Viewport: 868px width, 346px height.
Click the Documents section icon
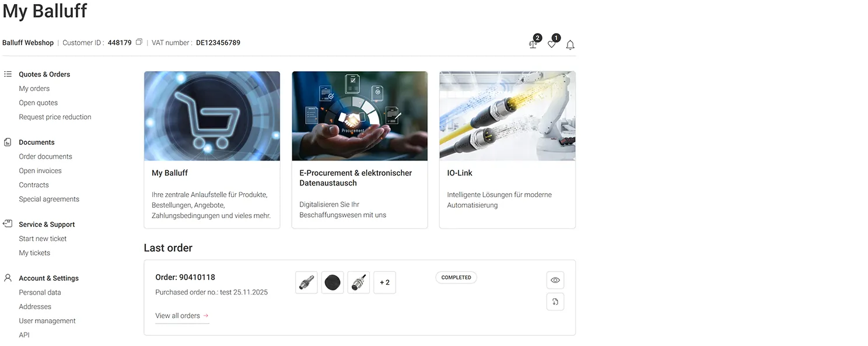pos(8,142)
